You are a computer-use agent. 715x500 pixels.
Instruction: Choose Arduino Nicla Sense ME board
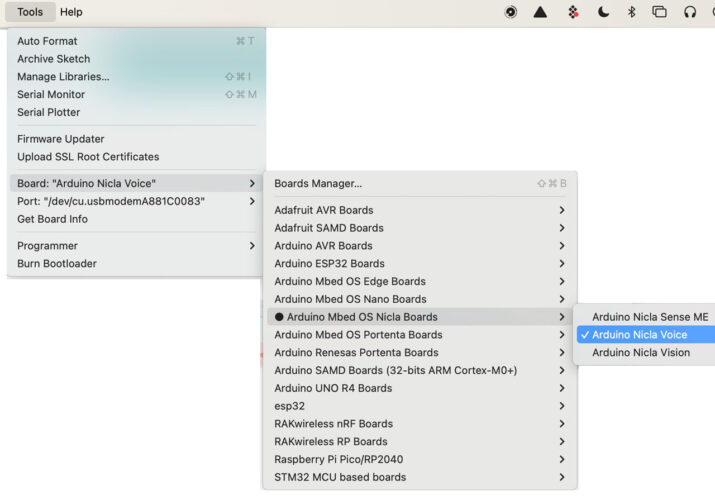[649, 317]
